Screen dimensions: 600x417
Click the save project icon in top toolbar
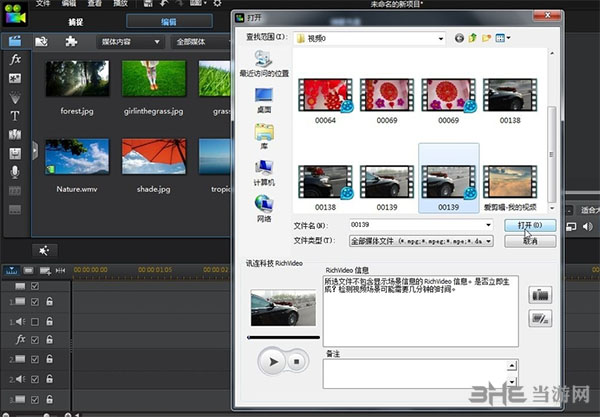pos(148,3)
